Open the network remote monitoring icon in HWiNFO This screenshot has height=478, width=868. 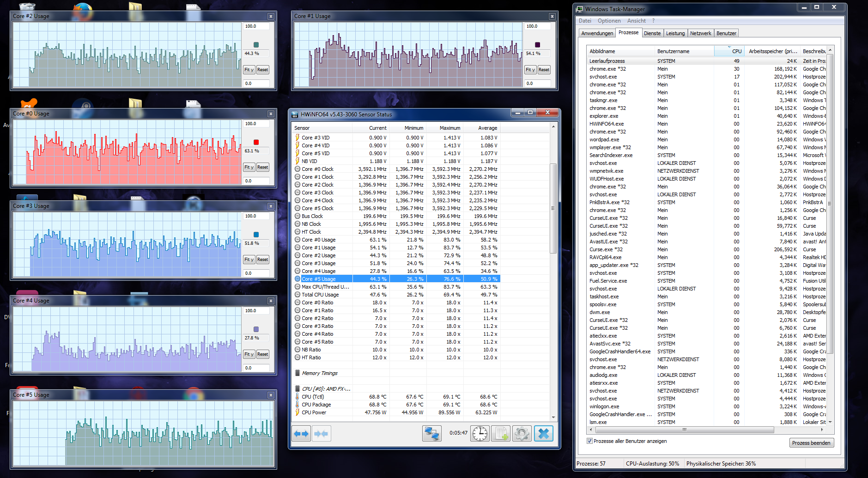click(x=432, y=434)
